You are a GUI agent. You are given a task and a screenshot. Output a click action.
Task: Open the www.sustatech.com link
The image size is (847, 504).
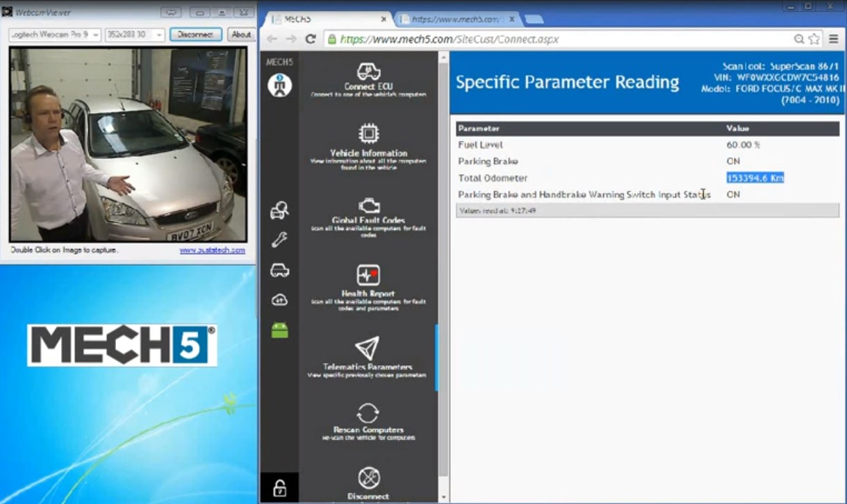click(x=212, y=250)
